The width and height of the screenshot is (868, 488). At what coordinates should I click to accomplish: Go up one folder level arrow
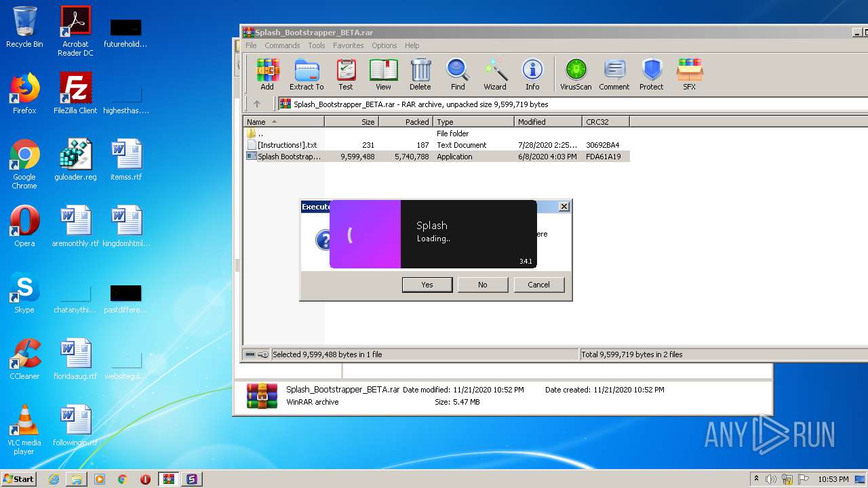click(x=257, y=104)
